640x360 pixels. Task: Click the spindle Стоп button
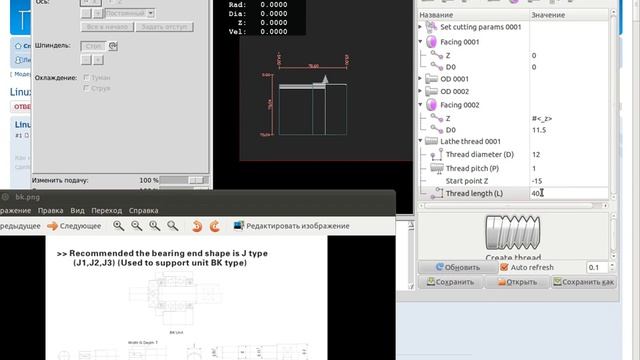93,46
